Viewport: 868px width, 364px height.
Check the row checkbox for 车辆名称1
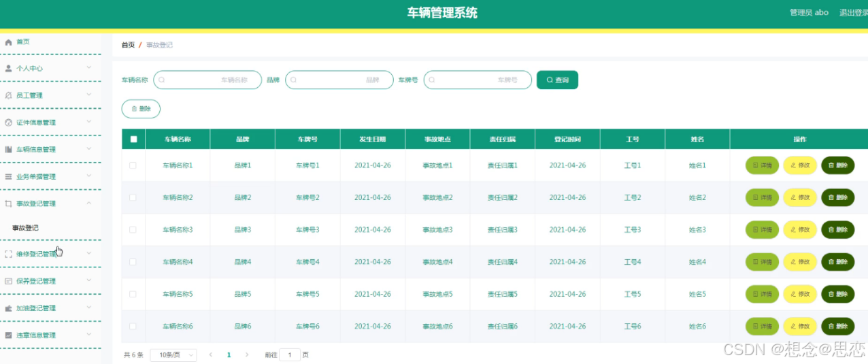pyautogui.click(x=133, y=165)
